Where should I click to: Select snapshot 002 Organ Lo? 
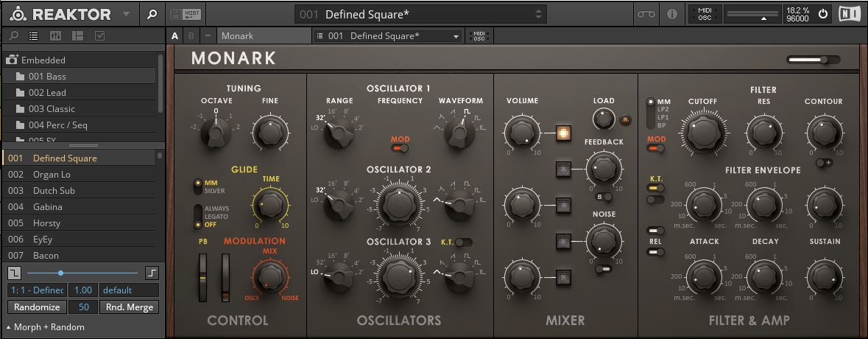(79, 175)
